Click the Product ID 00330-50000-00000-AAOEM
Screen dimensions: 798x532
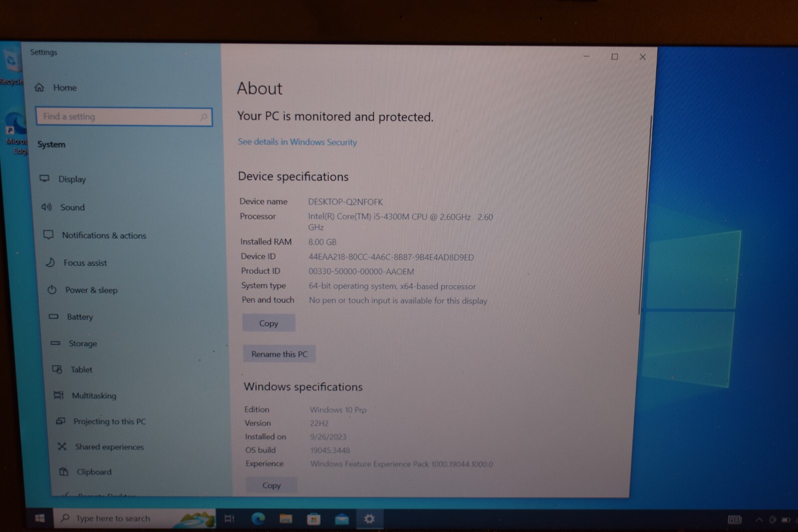point(361,271)
